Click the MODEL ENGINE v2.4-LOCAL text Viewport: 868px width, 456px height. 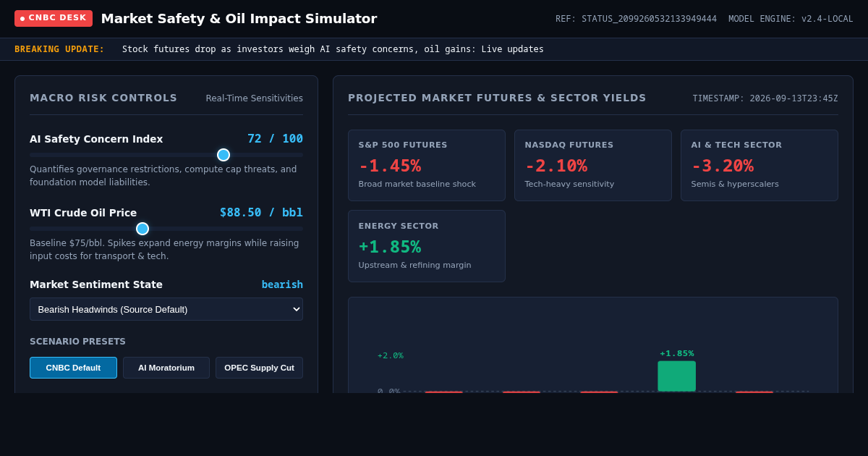point(791,19)
